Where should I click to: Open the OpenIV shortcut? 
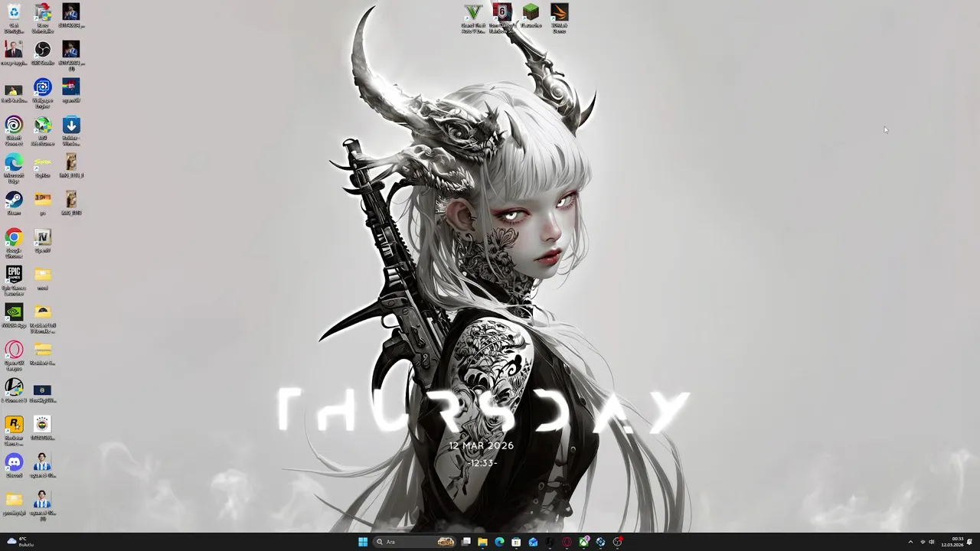[x=42, y=241]
